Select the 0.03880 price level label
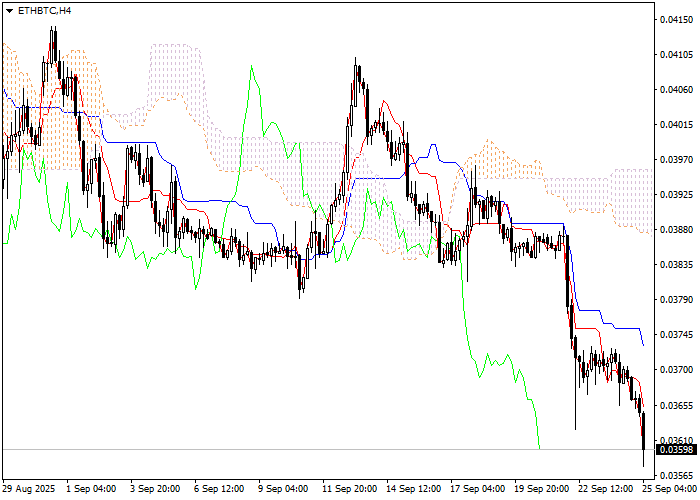Viewport: 700px width, 500px height. [x=675, y=229]
